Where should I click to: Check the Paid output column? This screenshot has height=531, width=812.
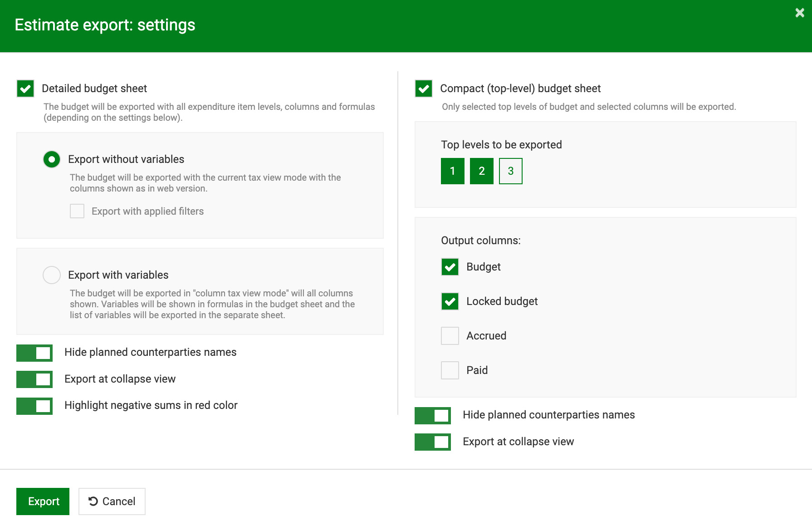click(x=450, y=370)
